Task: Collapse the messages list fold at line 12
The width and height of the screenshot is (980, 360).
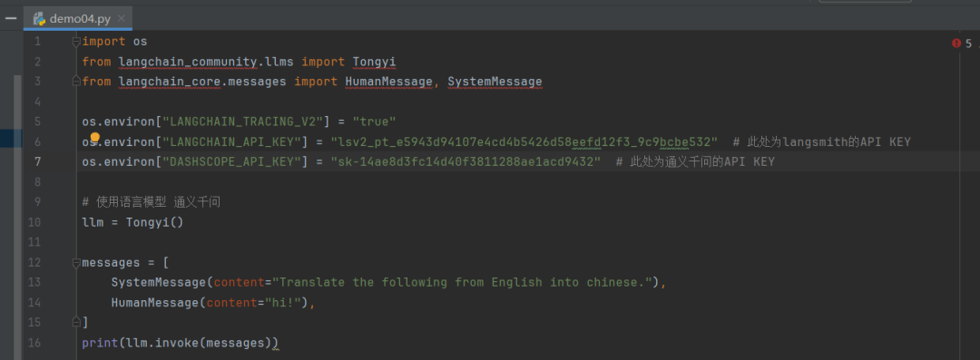Action: (x=76, y=262)
